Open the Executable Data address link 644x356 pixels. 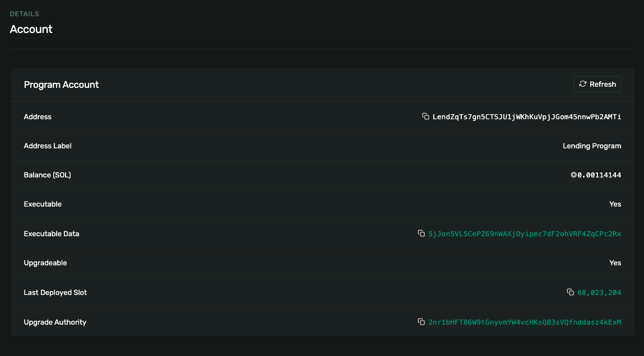pos(524,233)
